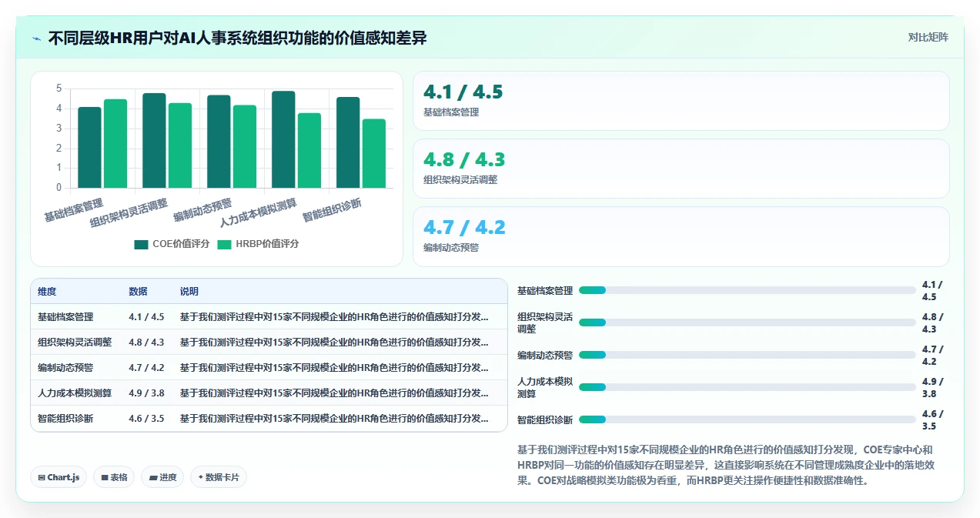Viewport: 980px width, 518px height.
Task: Click table value 4.6 / 3.5
Action: click(146, 419)
